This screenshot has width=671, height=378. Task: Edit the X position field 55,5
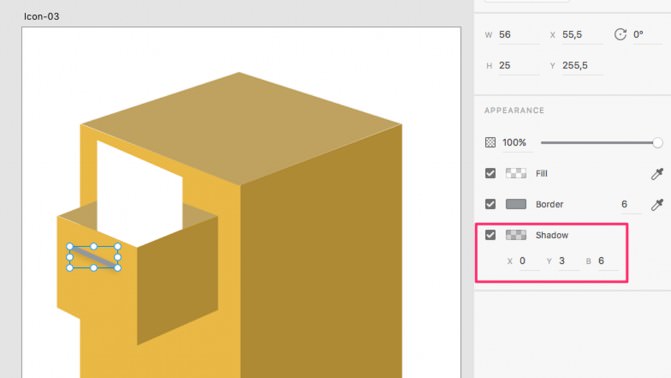[582, 35]
